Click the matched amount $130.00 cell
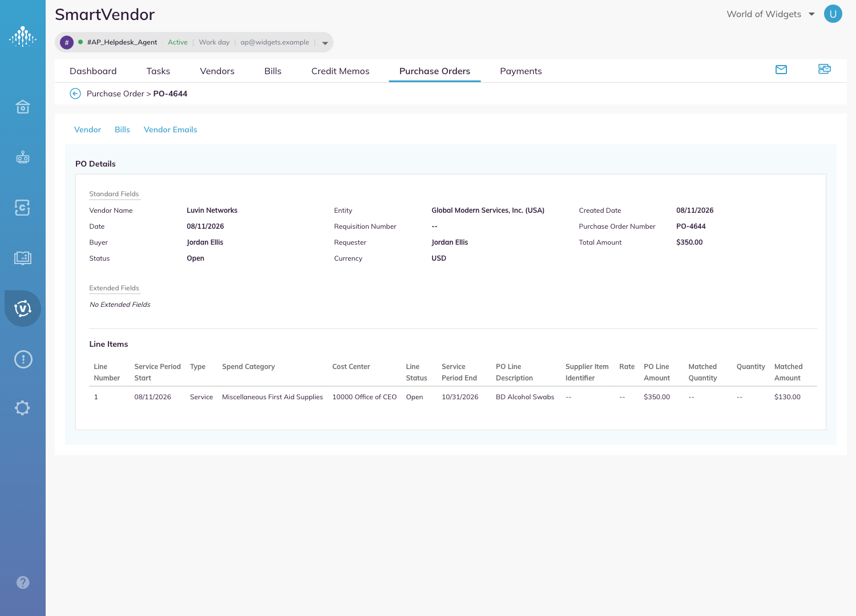The width and height of the screenshot is (856, 616). (787, 397)
